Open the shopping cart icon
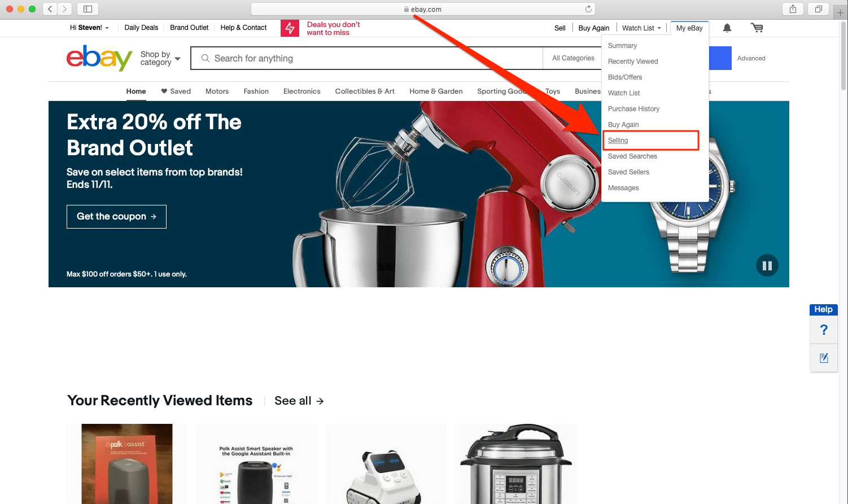 pyautogui.click(x=757, y=28)
